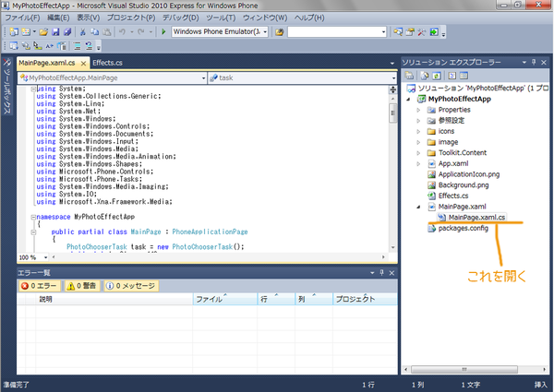Click the Cut scissors icon
Image resolution: width=554 pixels, height=392 pixels.
click(x=82, y=32)
